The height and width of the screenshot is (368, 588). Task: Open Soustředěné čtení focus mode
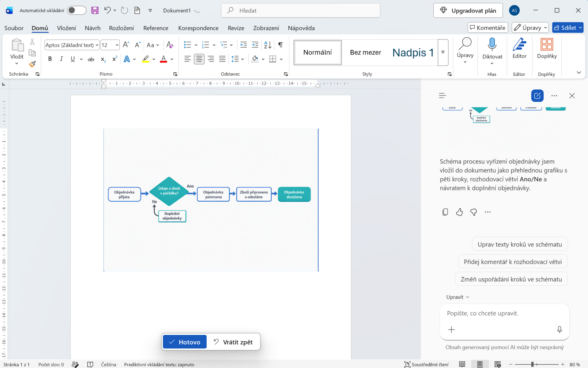point(426,364)
